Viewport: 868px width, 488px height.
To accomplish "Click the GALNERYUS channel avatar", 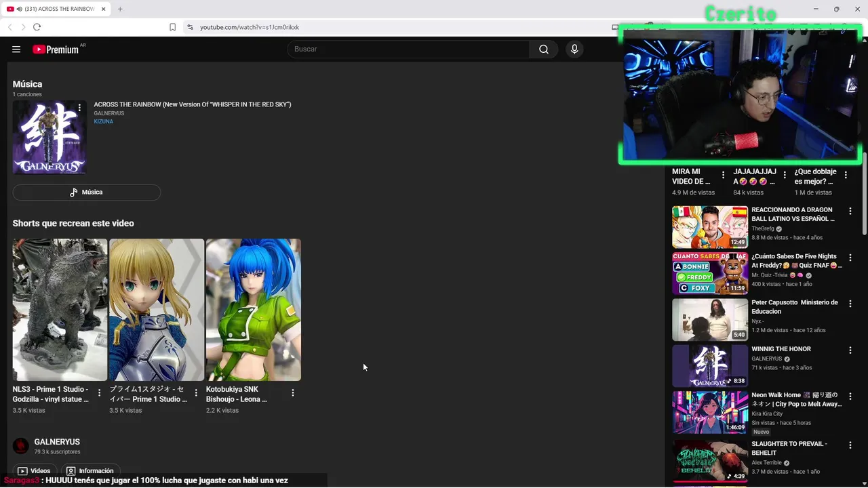I will coord(21,445).
